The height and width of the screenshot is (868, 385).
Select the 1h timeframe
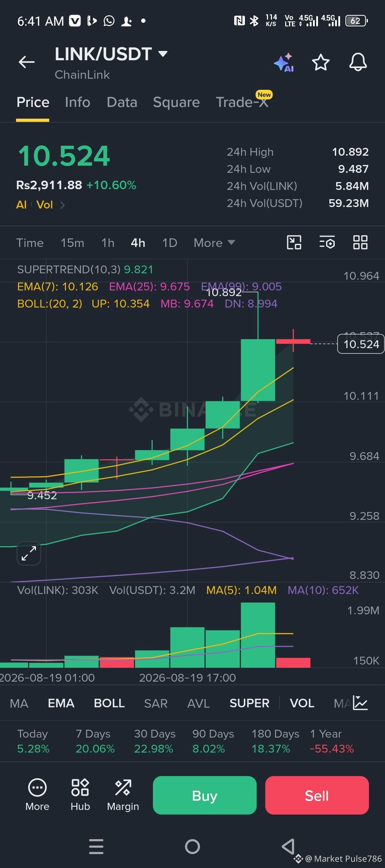tap(108, 243)
